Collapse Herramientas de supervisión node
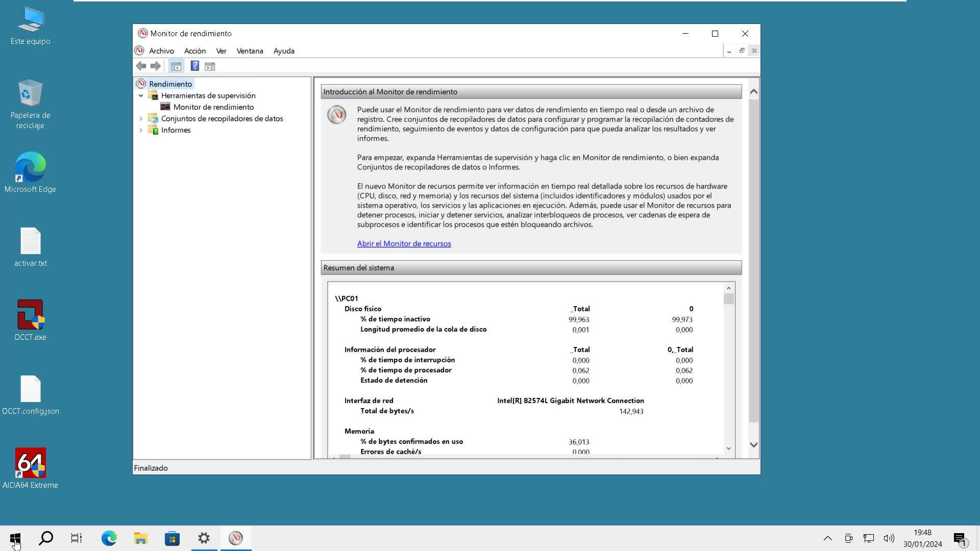The width and height of the screenshot is (980, 551). coord(141,95)
